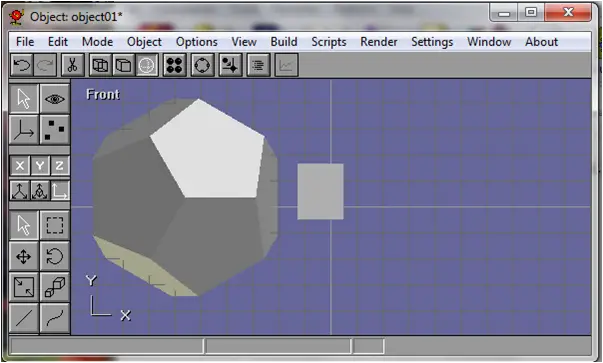Click the circle-with-nodes arc rotate icon

coord(203,65)
